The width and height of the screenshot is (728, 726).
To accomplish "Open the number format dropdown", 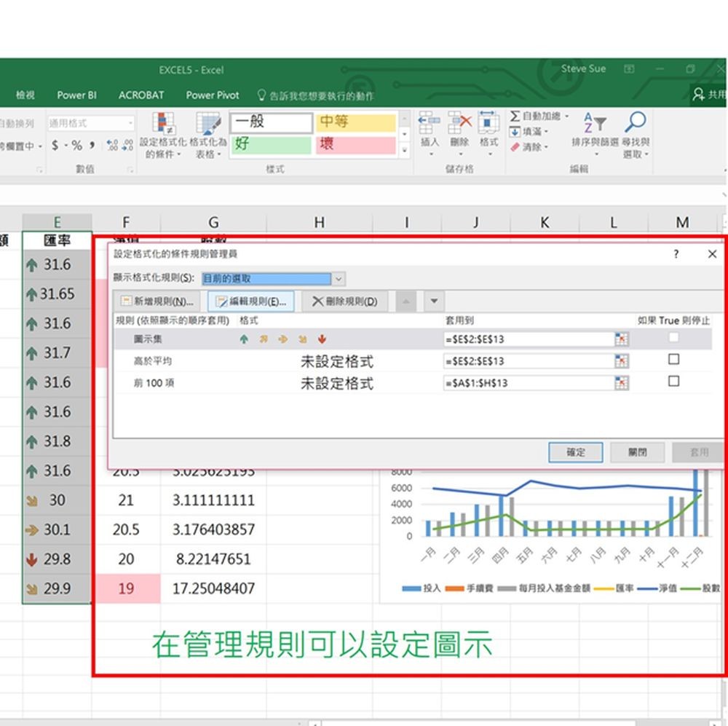I will pos(130,123).
